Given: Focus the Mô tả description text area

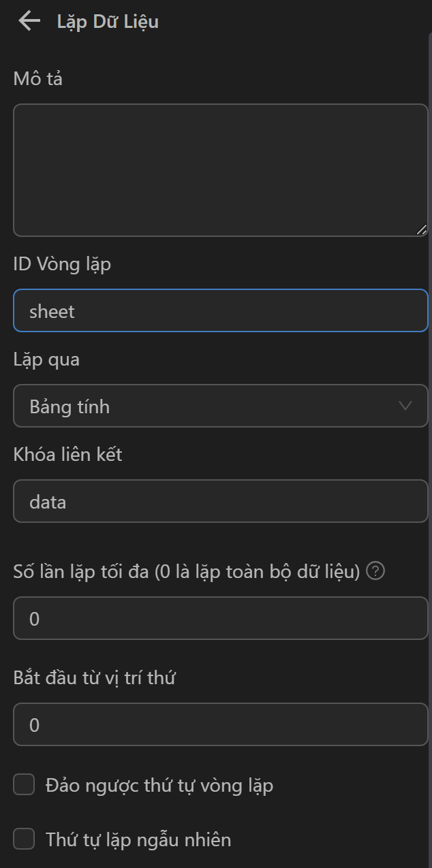Looking at the screenshot, I should click(x=220, y=170).
